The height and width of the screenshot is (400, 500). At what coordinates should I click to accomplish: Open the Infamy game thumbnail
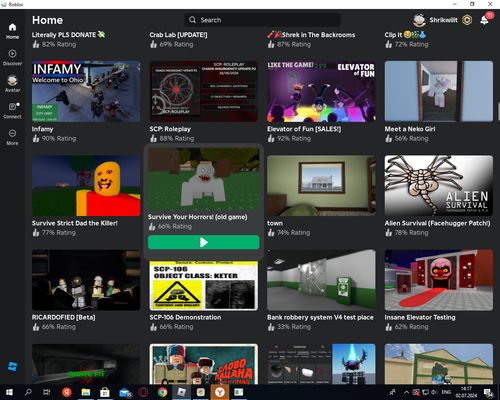(86, 91)
